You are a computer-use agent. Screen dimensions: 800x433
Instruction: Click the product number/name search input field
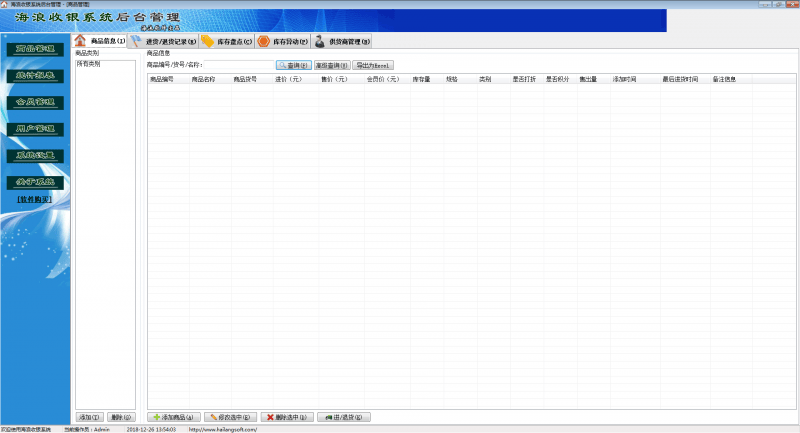pyautogui.click(x=239, y=65)
